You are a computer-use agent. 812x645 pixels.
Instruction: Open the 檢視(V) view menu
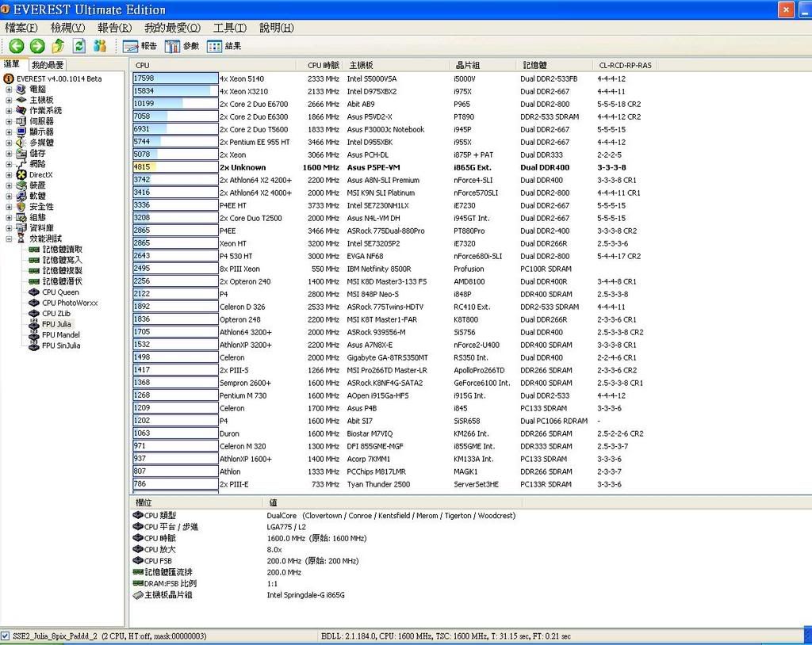click(x=68, y=28)
